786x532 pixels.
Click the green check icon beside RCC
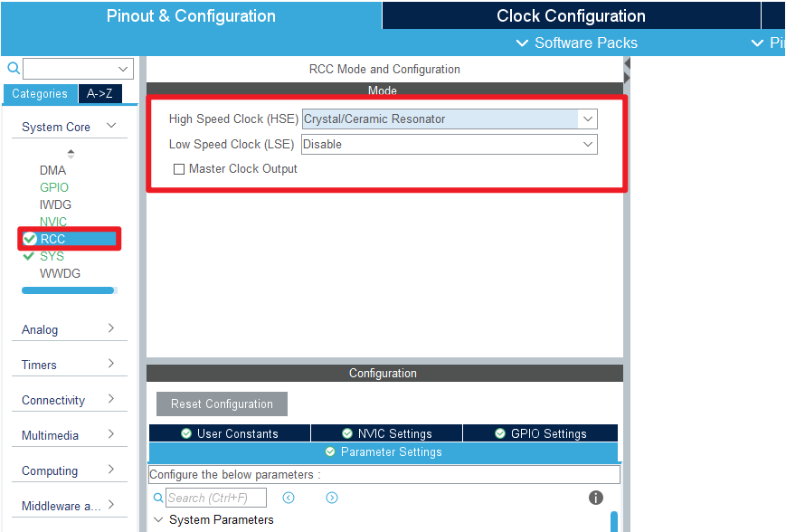pyautogui.click(x=30, y=239)
